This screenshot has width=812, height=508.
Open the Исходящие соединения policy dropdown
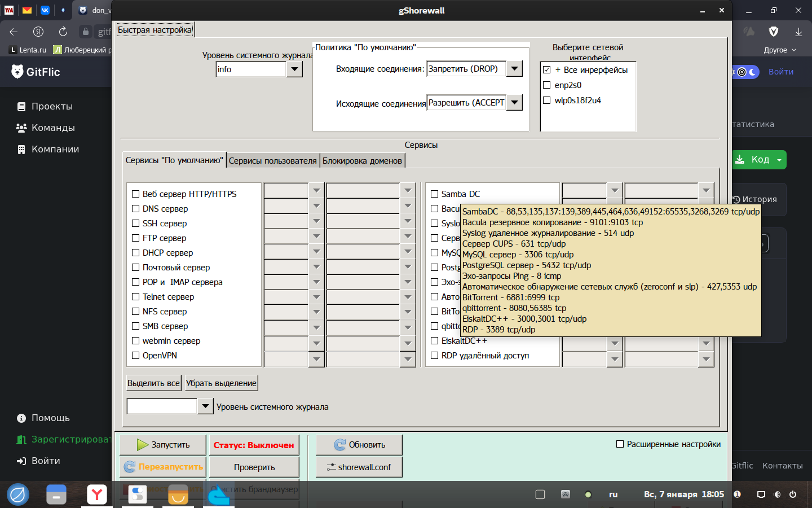coord(514,103)
